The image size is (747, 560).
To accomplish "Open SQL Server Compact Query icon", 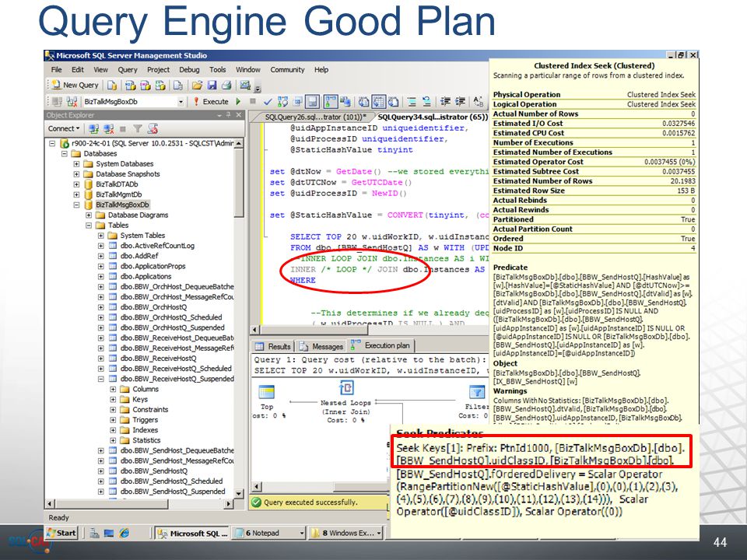I will (x=177, y=86).
